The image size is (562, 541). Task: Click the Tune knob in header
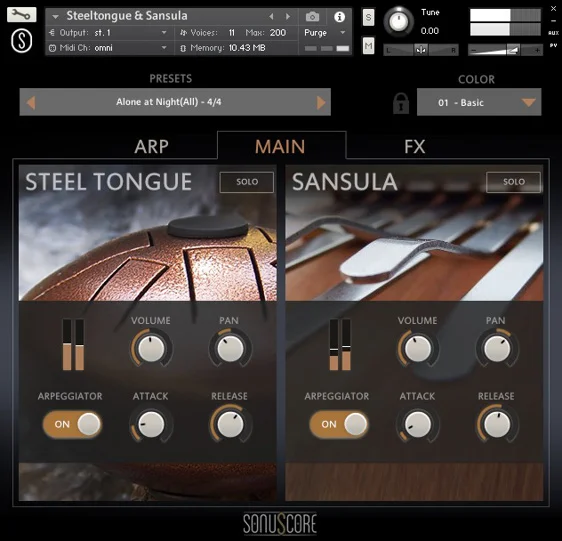click(398, 21)
